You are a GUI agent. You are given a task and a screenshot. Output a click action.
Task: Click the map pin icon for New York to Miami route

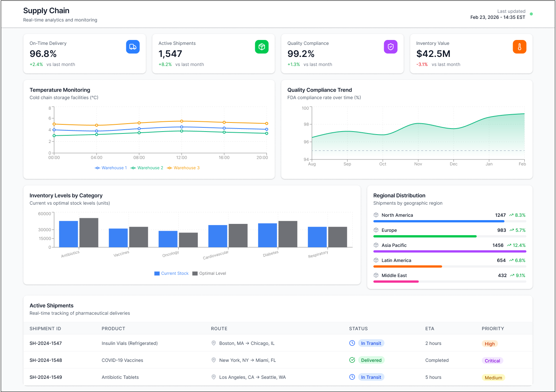coord(213,360)
